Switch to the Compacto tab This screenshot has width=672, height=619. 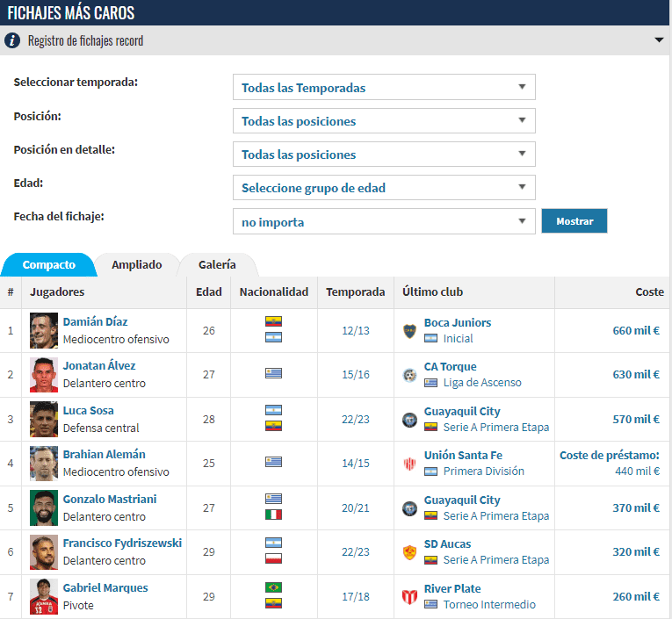(x=49, y=265)
